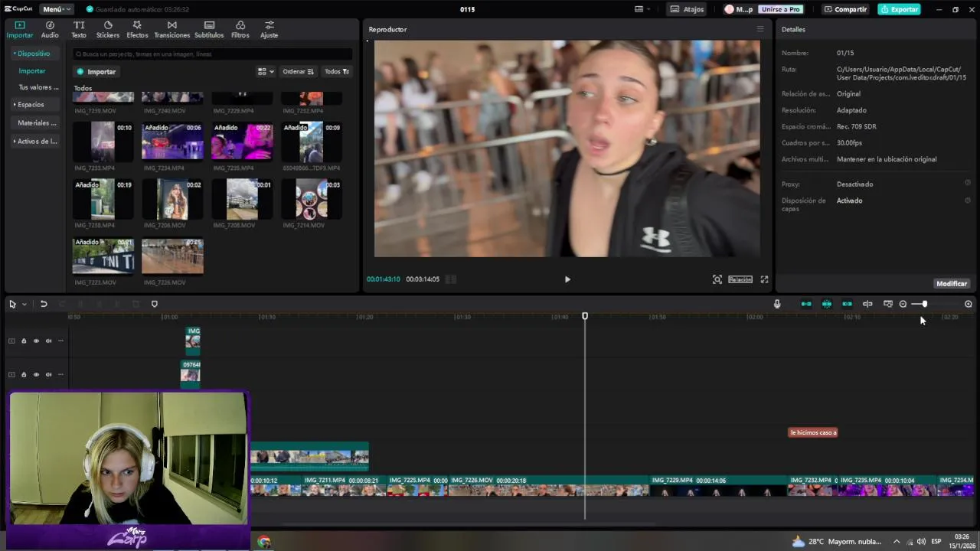Image resolution: width=980 pixels, height=551 pixels.
Task: Mute the first overlay track
Action: coord(48,341)
